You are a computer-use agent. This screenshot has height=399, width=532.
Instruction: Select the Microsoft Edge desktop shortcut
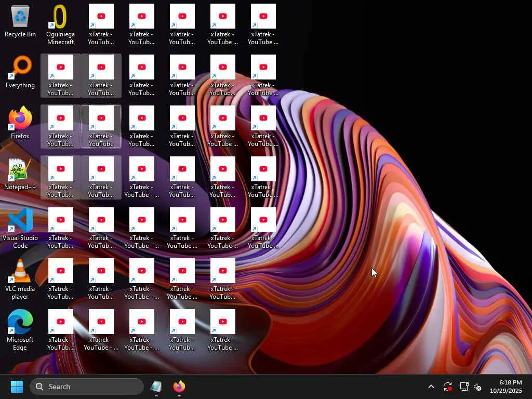(20, 330)
